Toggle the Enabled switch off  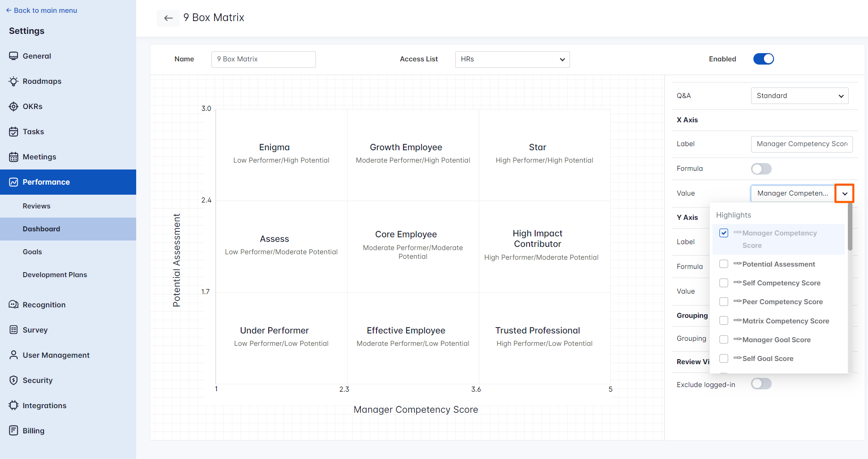763,59
